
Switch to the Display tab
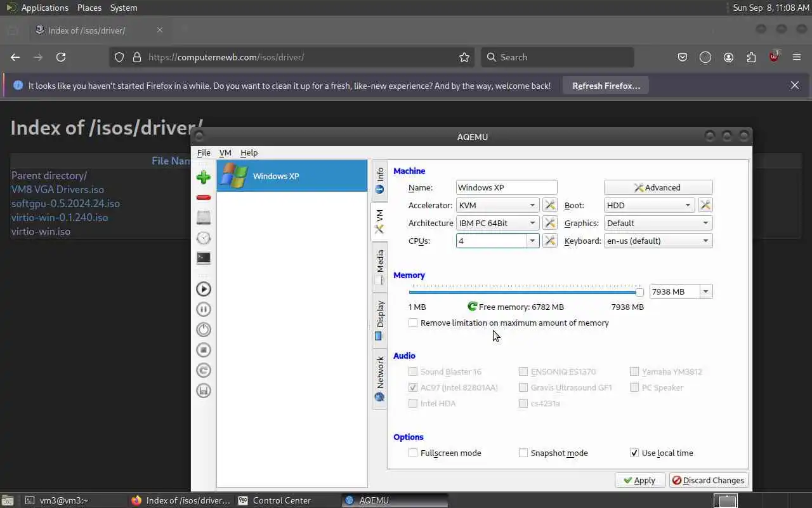[379, 320]
